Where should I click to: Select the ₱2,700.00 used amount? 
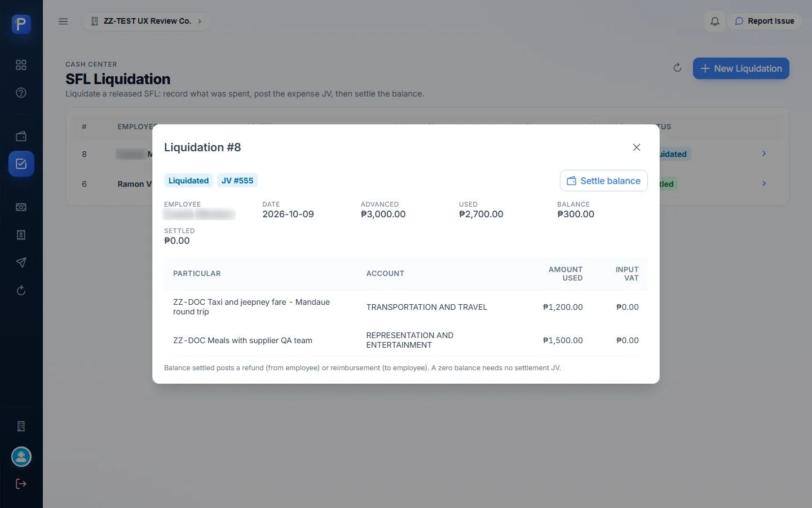tap(481, 214)
